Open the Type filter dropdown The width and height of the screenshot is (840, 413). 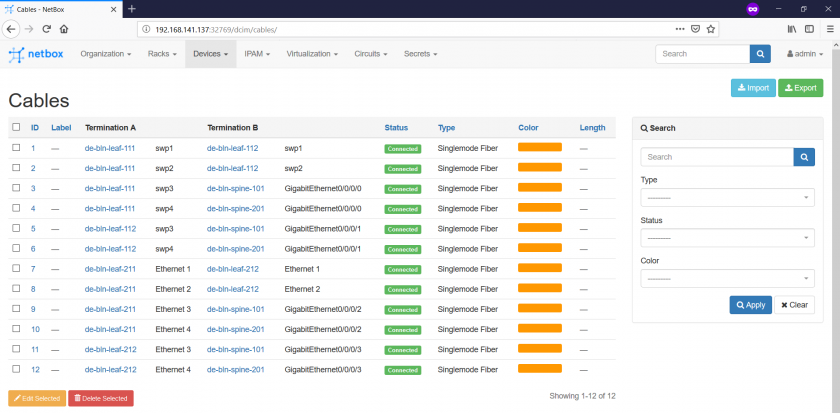pos(728,198)
